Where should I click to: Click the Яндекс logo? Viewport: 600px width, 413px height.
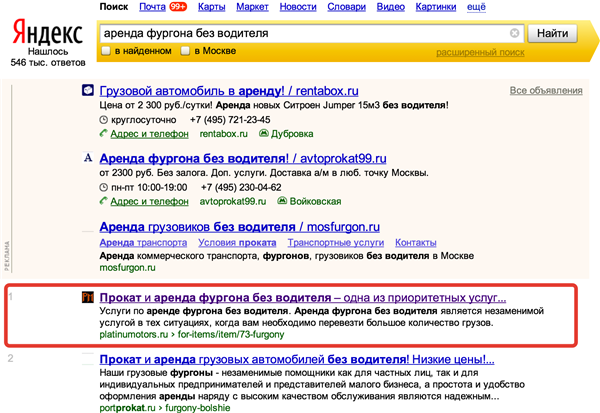click(x=47, y=33)
